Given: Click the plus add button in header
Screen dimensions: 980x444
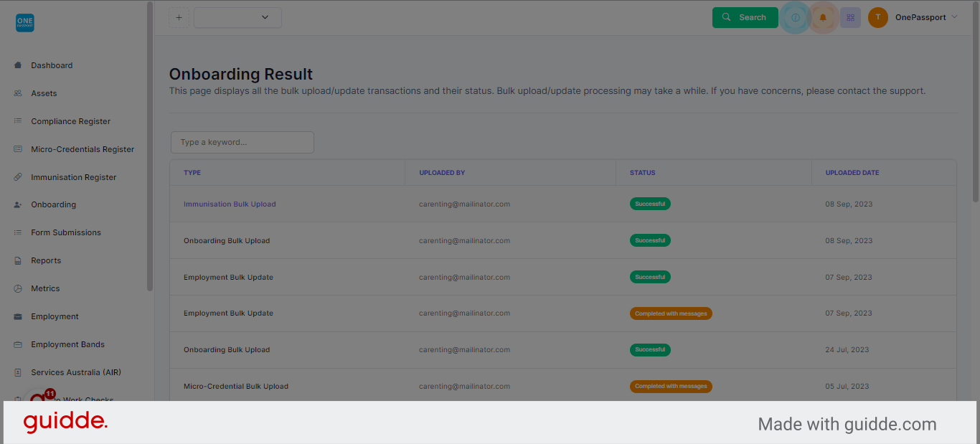Looking at the screenshot, I should [x=179, y=17].
